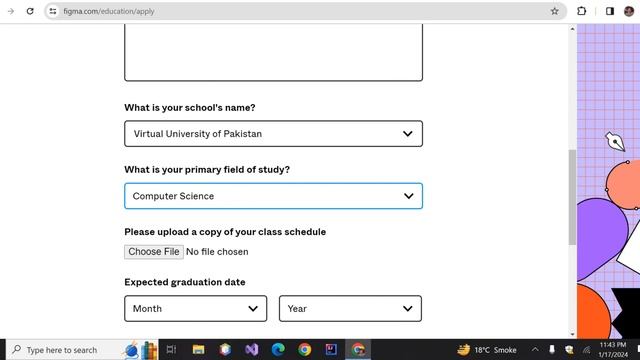640x360 pixels.
Task: View site information icon in address bar
Action: click(x=53, y=11)
